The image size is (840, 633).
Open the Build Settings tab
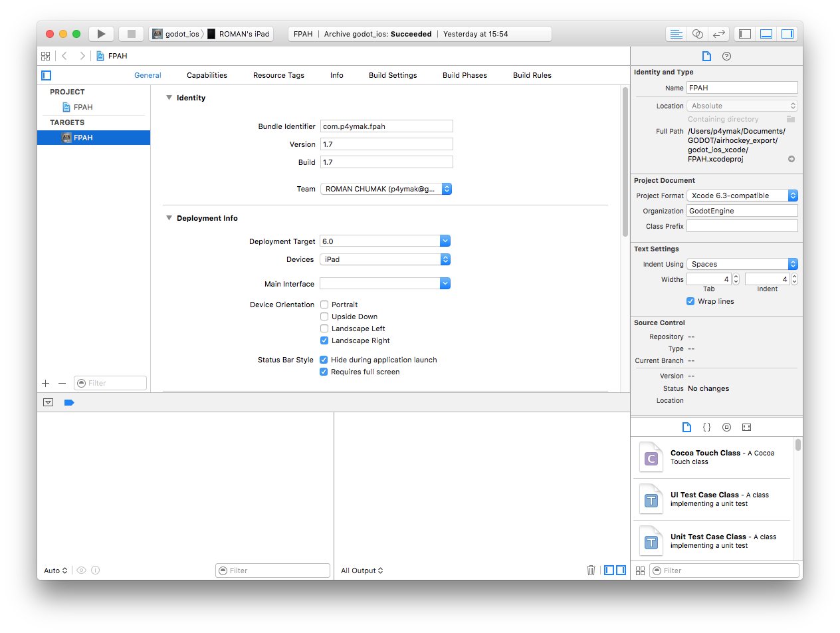[x=393, y=75]
